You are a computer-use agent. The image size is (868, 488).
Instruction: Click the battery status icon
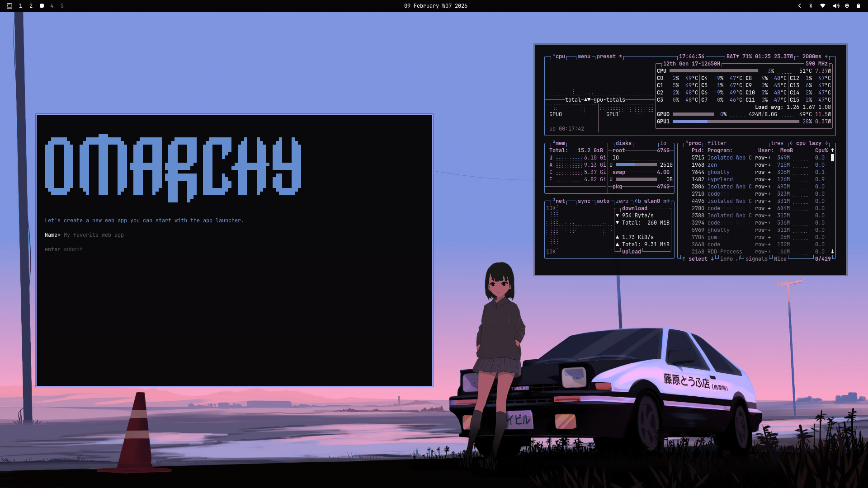858,6
